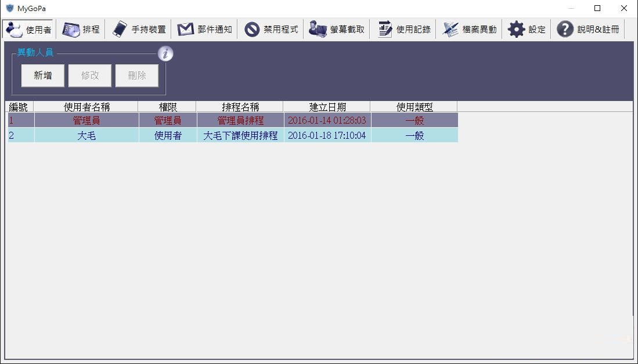Click the 說明&註冊 help question-mark icon
The width and height of the screenshot is (638, 364).
(565, 29)
